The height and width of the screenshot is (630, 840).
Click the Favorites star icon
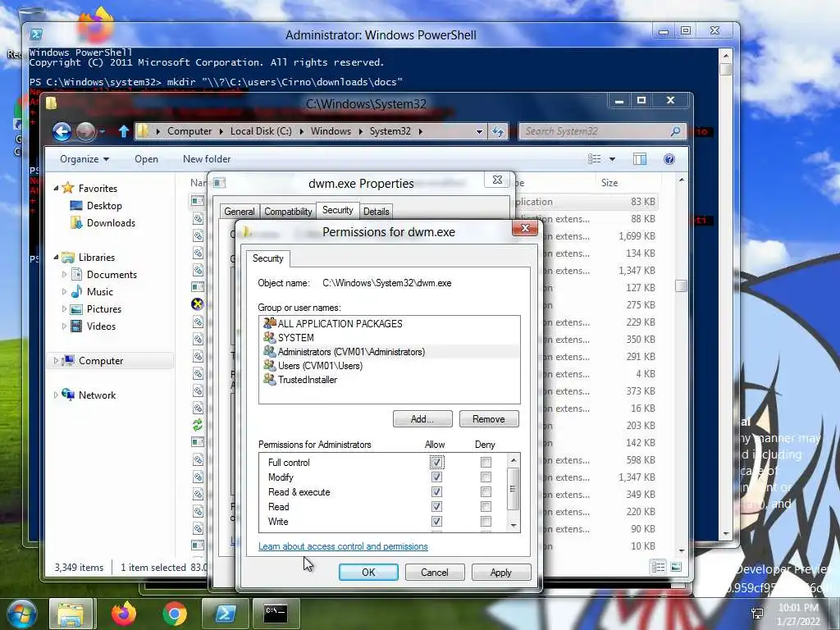tap(68, 188)
